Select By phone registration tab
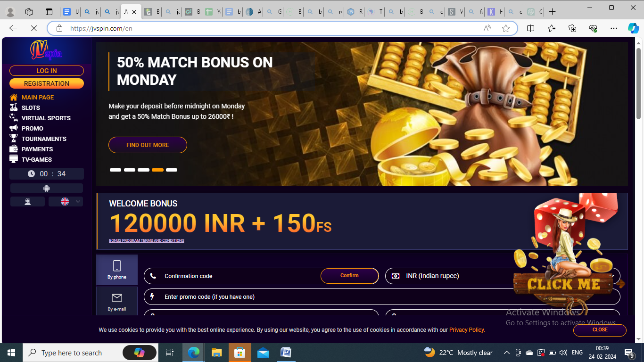This screenshot has height=362, width=644. 117,270
